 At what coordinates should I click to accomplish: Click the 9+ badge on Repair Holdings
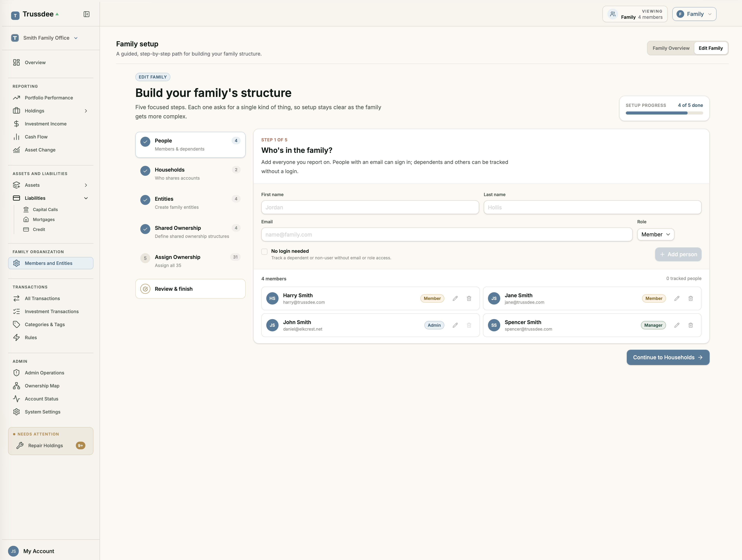click(81, 446)
